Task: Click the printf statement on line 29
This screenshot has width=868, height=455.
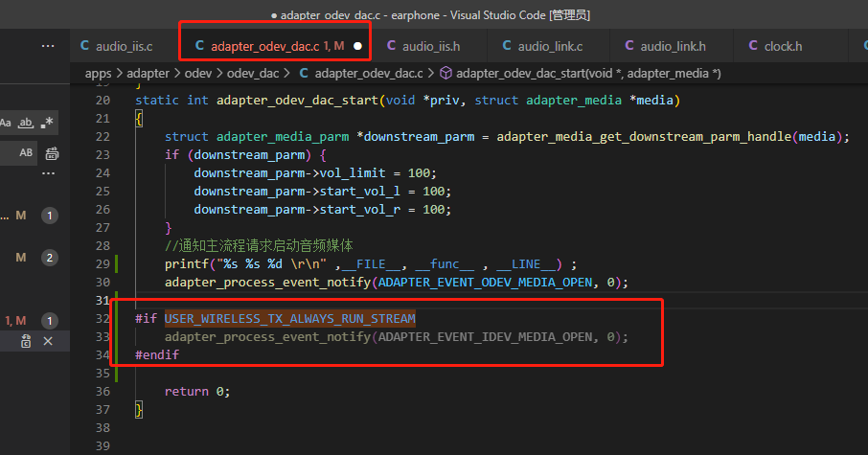Action: [x=371, y=264]
